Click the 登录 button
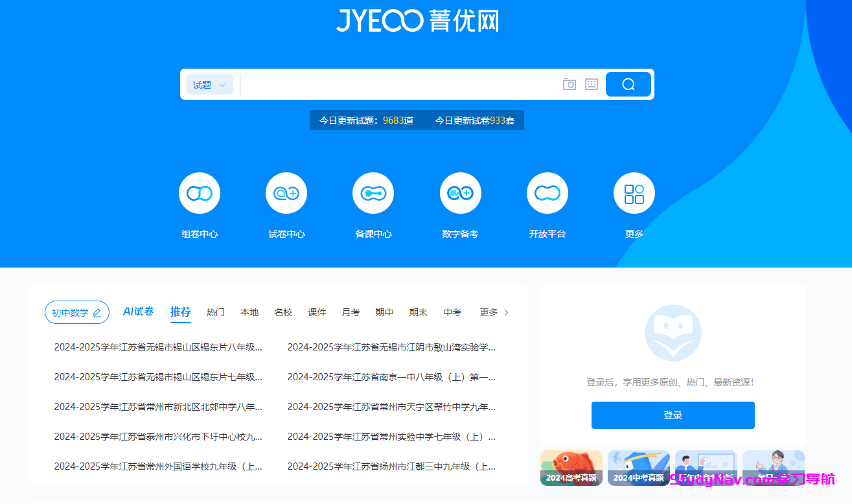Screen dimensions: 852x504 click(x=673, y=415)
